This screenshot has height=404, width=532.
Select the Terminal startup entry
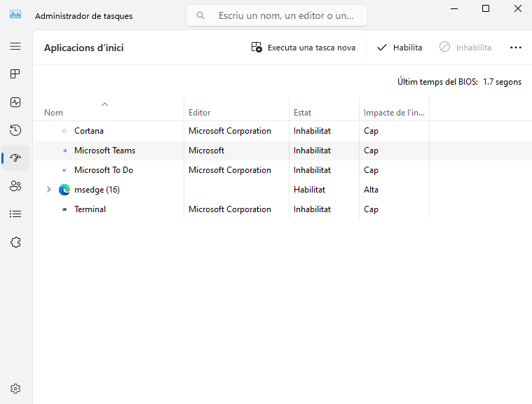point(90,209)
